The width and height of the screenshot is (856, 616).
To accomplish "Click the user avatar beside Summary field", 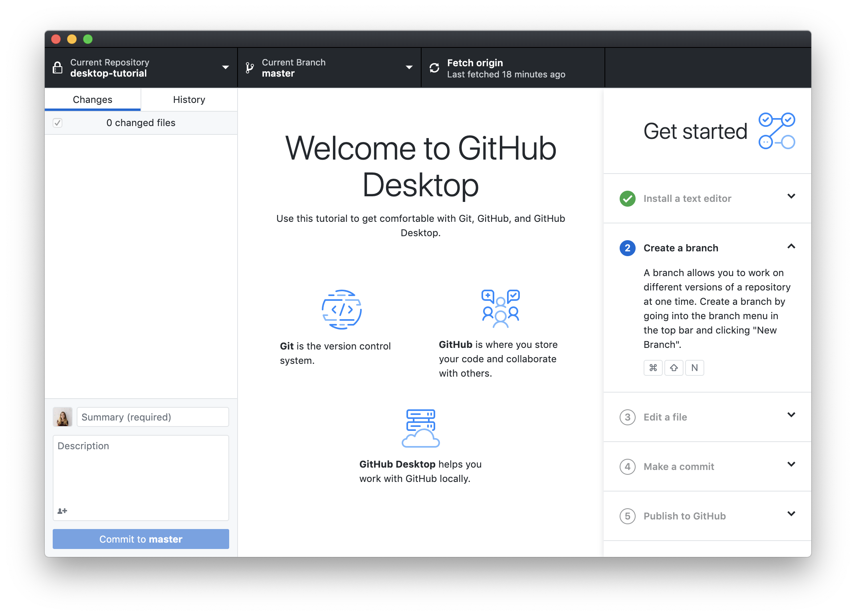I will coord(63,417).
